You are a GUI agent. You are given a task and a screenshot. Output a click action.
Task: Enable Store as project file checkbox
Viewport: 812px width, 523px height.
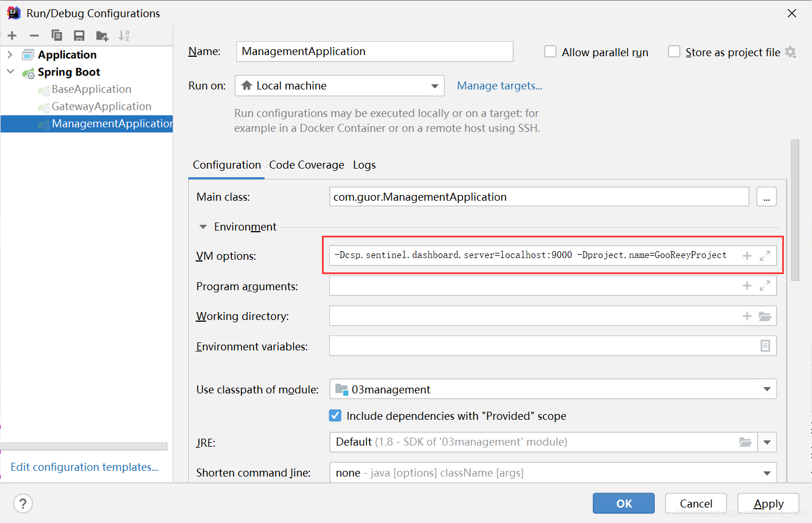tap(674, 52)
